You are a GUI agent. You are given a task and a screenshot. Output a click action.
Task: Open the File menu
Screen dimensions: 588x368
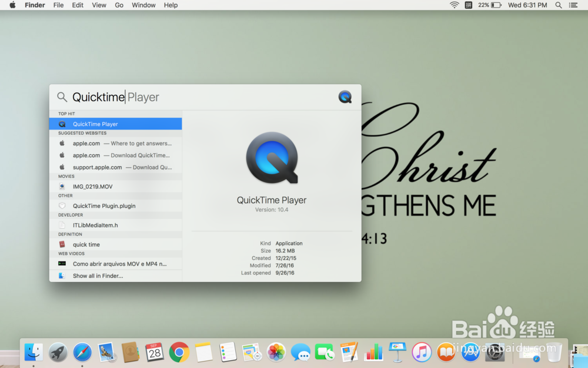[x=58, y=5]
